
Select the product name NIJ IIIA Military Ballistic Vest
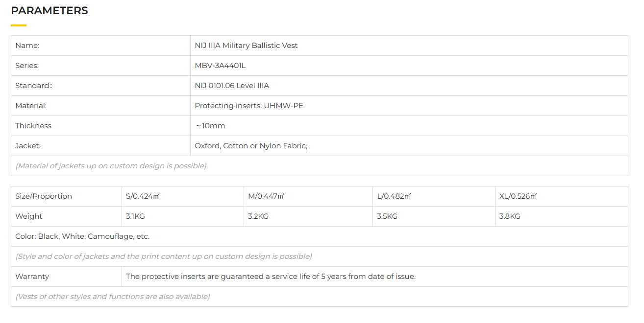[x=246, y=46]
